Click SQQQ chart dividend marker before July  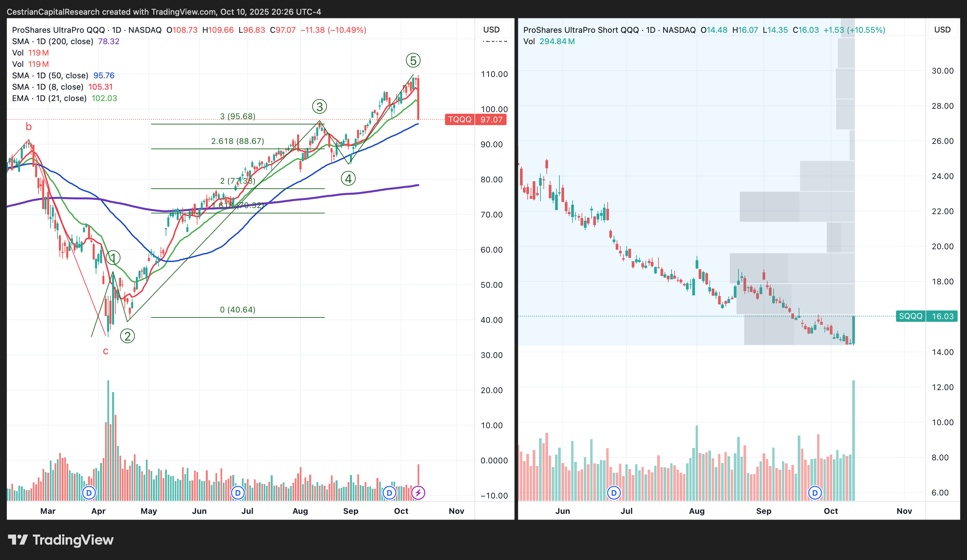click(x=614, y=492)
